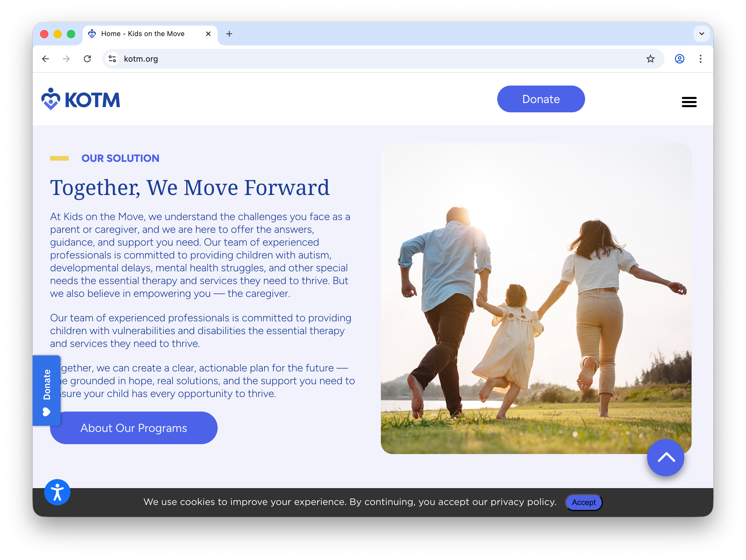
Task: Reload the current page
Action: 87,59
